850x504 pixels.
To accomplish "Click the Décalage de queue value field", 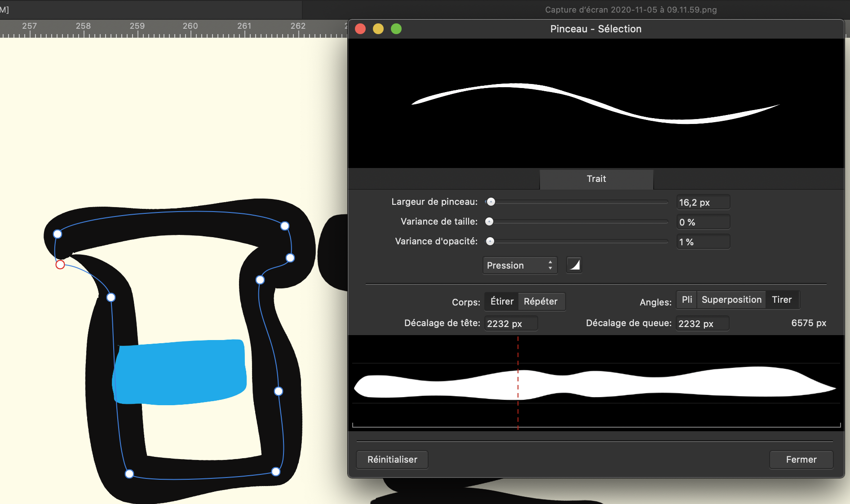I will [702, 323].
